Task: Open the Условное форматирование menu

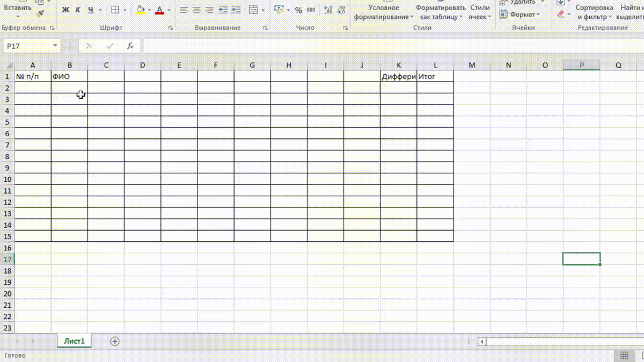Action: (383, 12)
